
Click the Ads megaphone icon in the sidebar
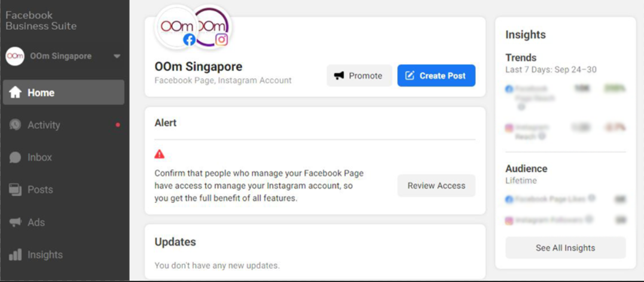coord(16,222)
